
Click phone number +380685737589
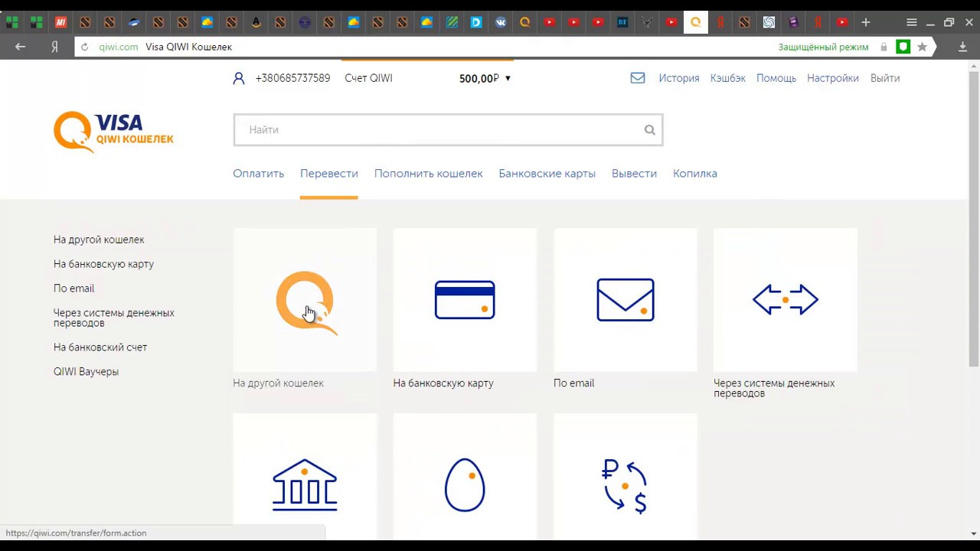click(292, 78)
